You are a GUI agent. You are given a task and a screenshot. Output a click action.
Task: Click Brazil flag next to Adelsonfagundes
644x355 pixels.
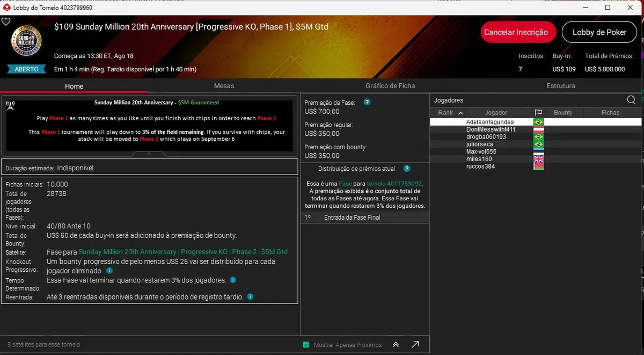click(538, 122)
